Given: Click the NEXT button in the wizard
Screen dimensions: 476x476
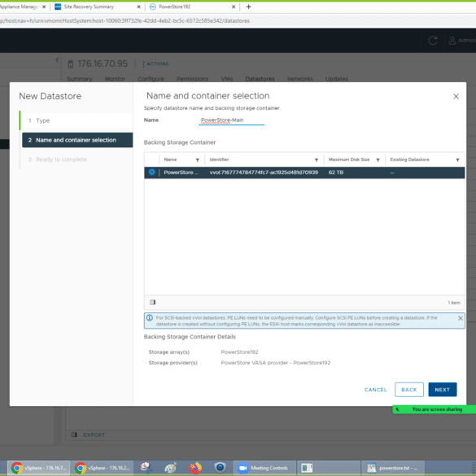Looking at the screenshot, I should click(x=442, y=390).
